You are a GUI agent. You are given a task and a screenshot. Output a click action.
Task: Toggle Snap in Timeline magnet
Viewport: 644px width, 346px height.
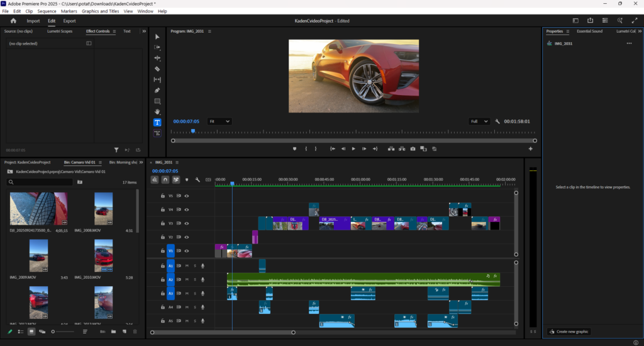pos(165,180)
